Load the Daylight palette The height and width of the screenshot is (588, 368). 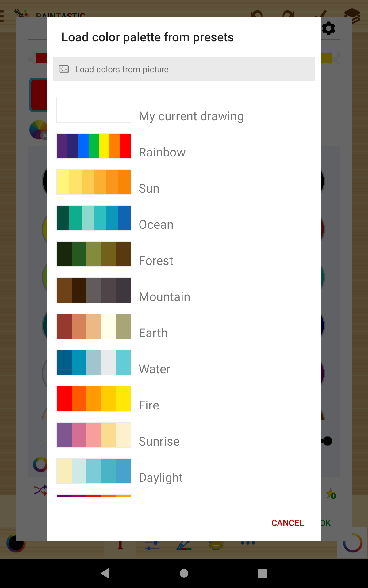point(160,477)
